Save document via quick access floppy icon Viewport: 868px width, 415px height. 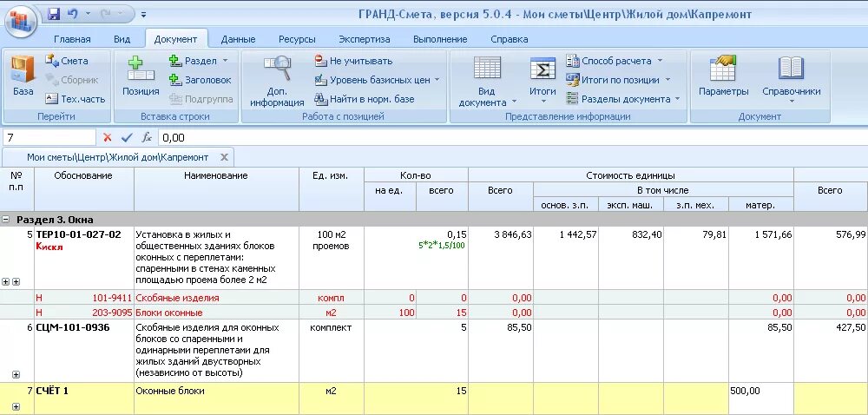coord(54,15)
